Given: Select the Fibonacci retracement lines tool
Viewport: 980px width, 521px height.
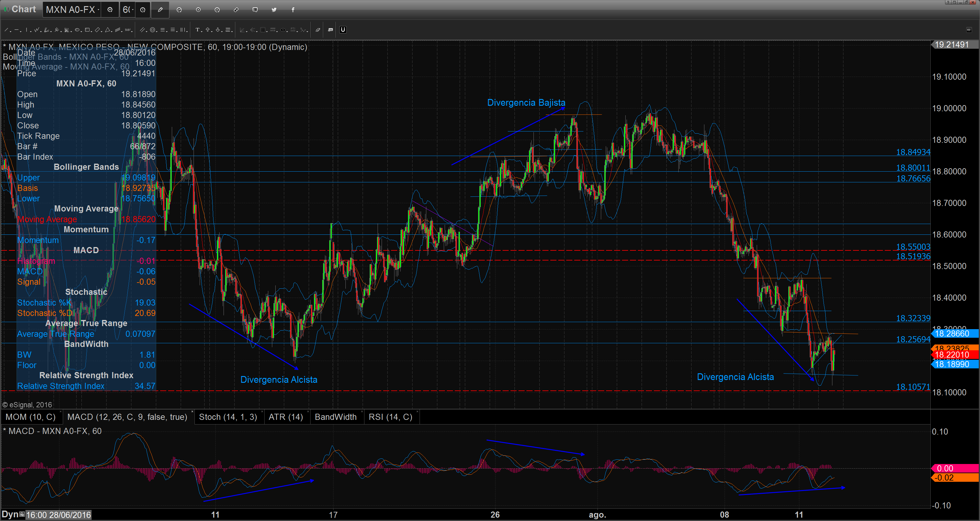Looking at the screenshot, I should click(x=162, y=30).
